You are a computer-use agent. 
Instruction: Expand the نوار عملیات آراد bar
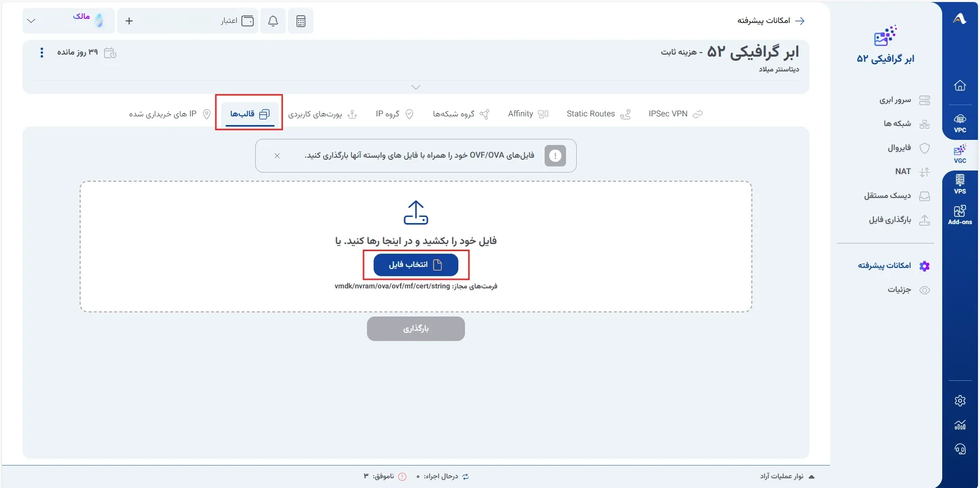click(788, 476)
